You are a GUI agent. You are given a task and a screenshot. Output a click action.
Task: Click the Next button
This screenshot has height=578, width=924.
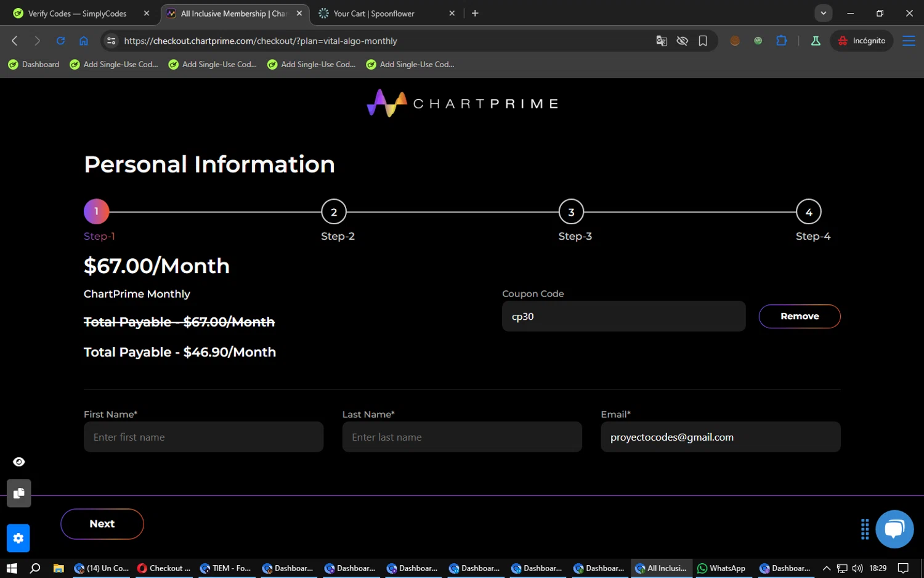pos(102,524)
